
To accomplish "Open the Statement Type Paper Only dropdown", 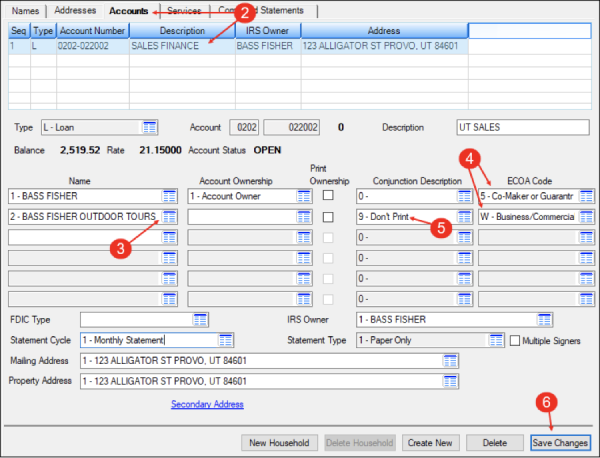I will [x=430, y=340].
